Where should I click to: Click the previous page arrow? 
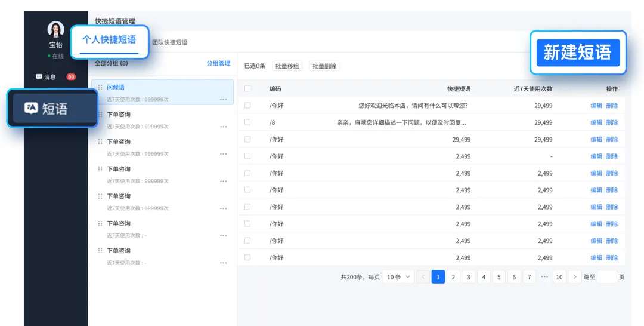[x=423, y=277]
